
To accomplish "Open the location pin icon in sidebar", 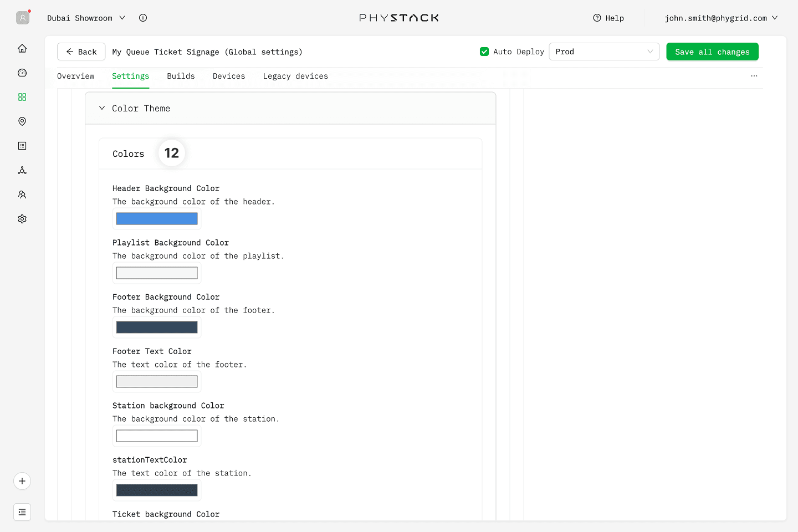I will pos(22,121).
